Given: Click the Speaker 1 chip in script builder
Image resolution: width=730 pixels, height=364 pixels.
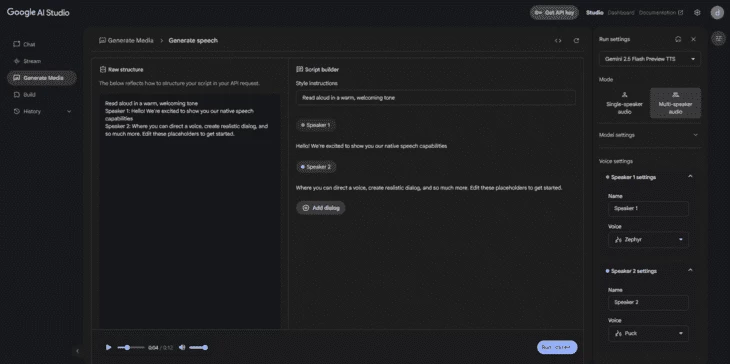Looking at the screenshot, I should point(316,125).
